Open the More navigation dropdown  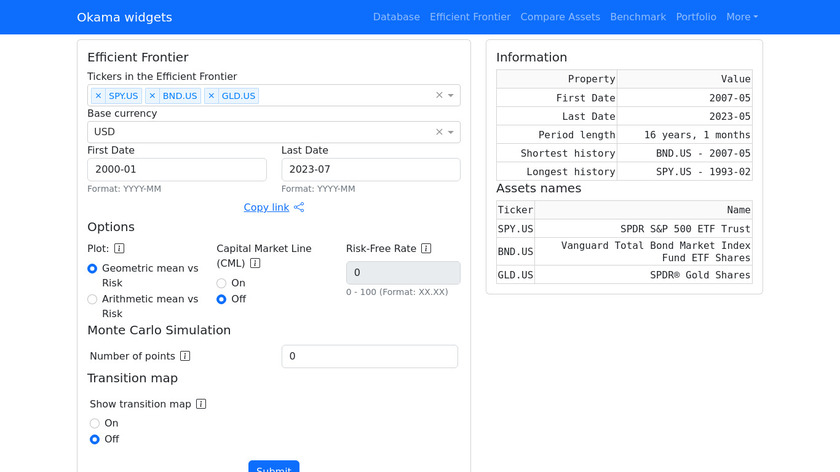coord(741,17)
